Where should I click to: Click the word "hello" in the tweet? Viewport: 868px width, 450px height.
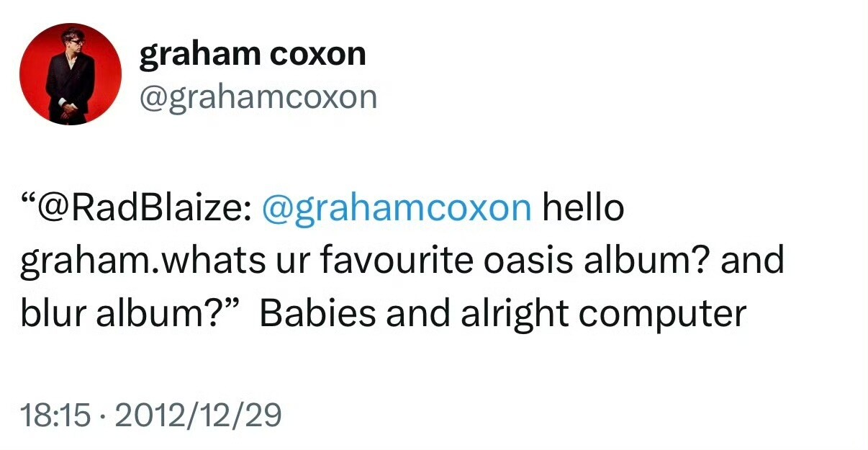pos(583,208)
